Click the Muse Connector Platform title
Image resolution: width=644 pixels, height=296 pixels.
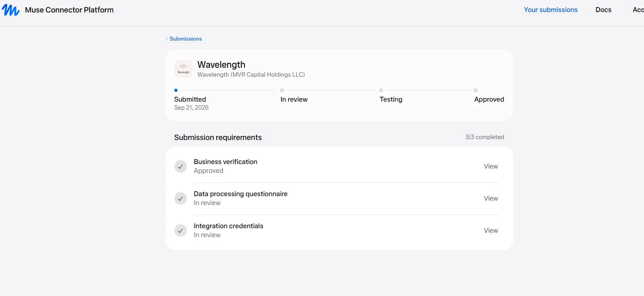69,10
